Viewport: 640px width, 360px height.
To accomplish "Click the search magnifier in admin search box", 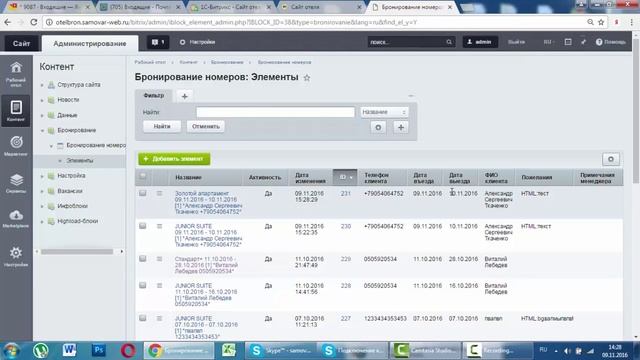I will click(x=449, y=42).
